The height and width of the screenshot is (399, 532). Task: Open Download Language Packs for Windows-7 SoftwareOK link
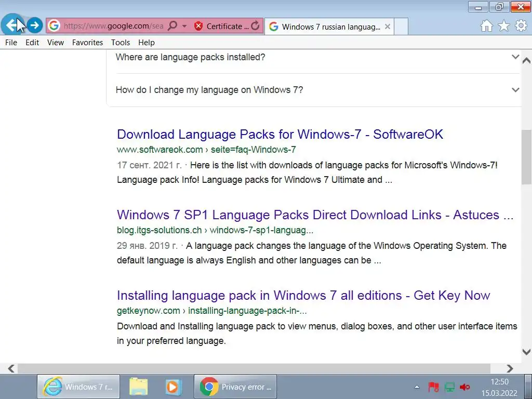click(280, 135)
